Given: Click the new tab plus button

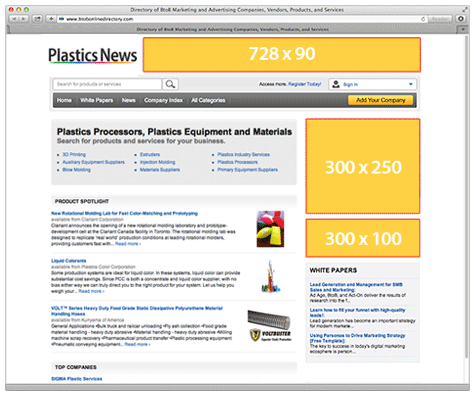Looking at the screenshot, I should point(463,29).
